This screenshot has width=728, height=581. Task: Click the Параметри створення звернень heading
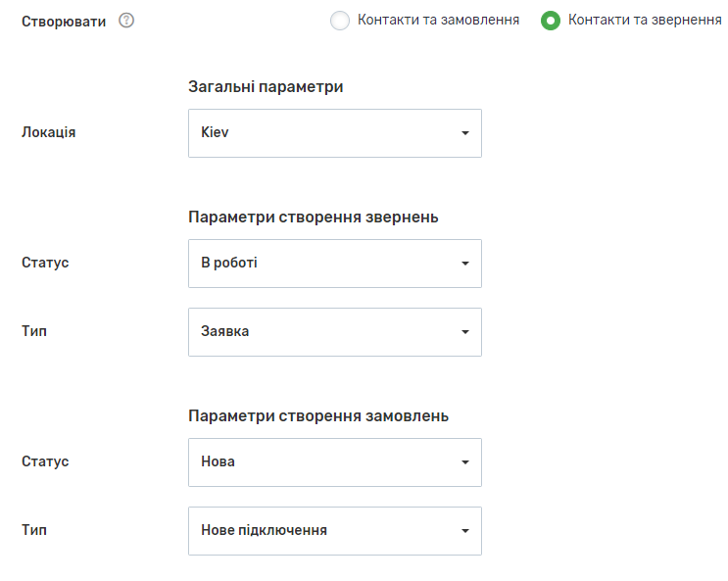coord(313,217)
